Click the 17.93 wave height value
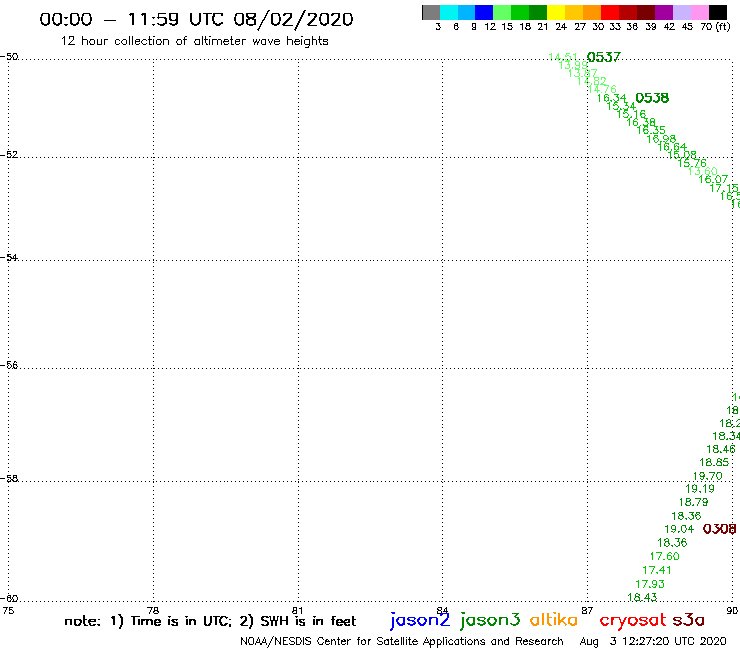This screenshot has width=740, height=650. [649, 584]
